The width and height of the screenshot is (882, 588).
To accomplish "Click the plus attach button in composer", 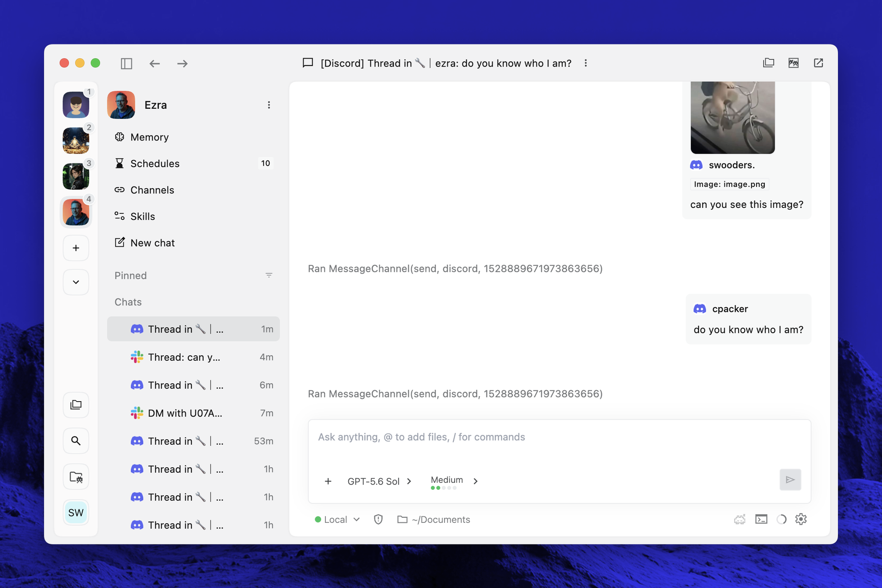I will (328, 481).
